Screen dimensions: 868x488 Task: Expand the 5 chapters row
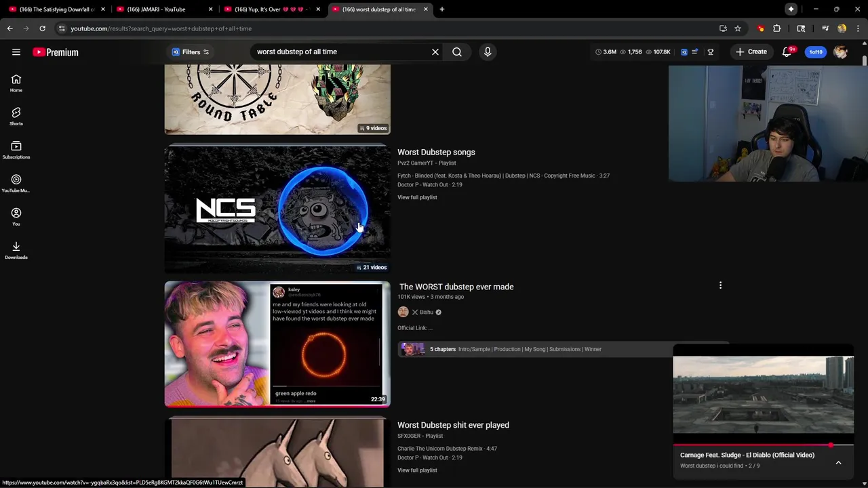[x=563, y=349]
